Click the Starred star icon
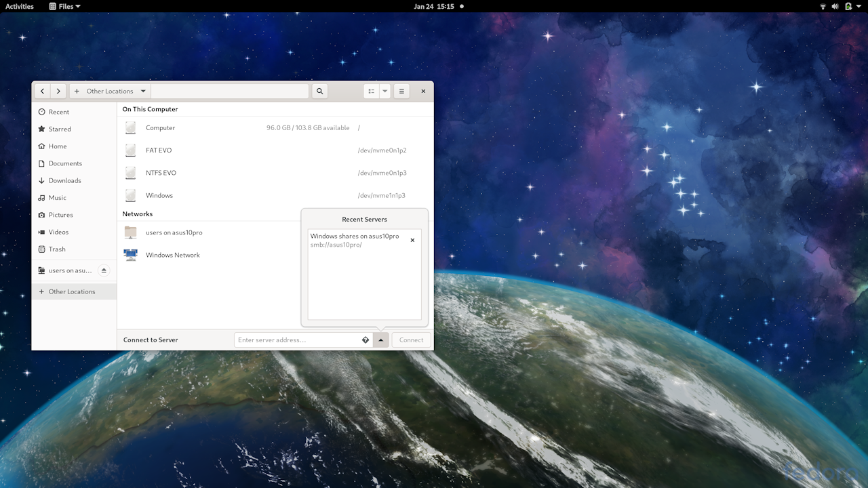Viewport: 868px width, 488px height. pyautogui.click(x=42, y=129)
